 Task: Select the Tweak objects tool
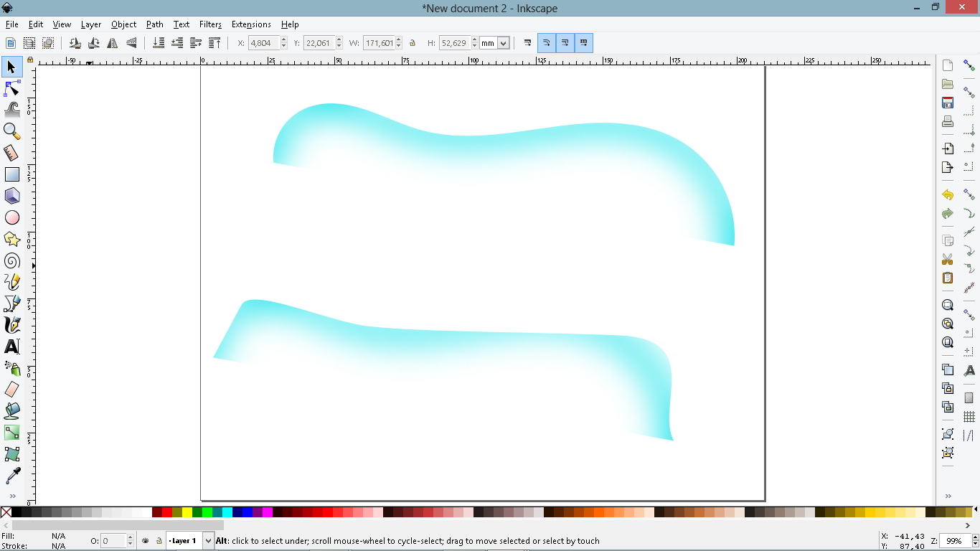11,110
